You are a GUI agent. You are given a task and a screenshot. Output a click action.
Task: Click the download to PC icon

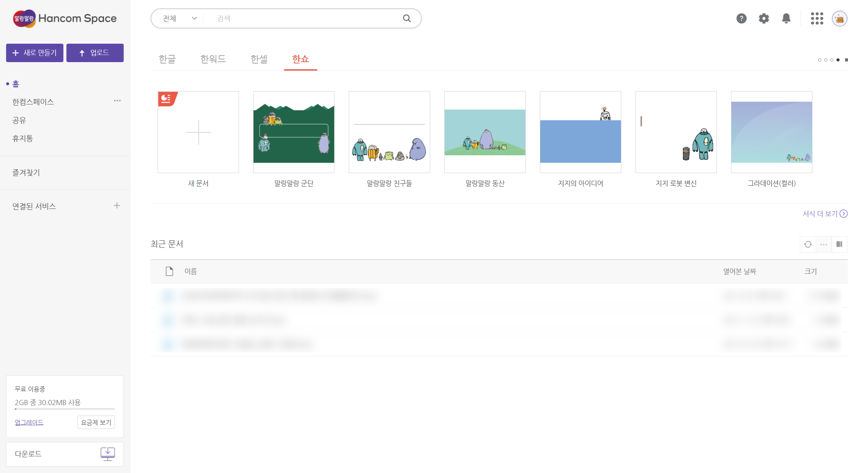[x=107, y=454]
